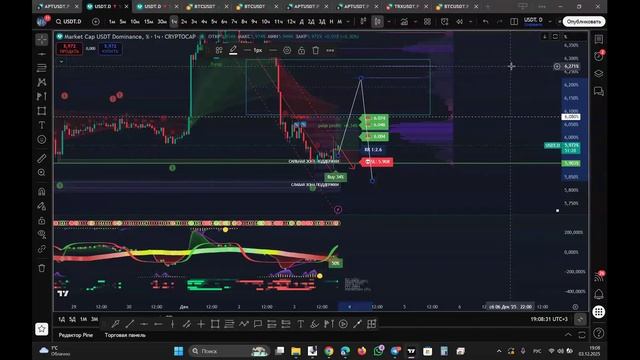The image size is (640, 360).
Task: Click the Alert clock button in top toolbar
Action: pyautogui.click(x=444, y=21)
